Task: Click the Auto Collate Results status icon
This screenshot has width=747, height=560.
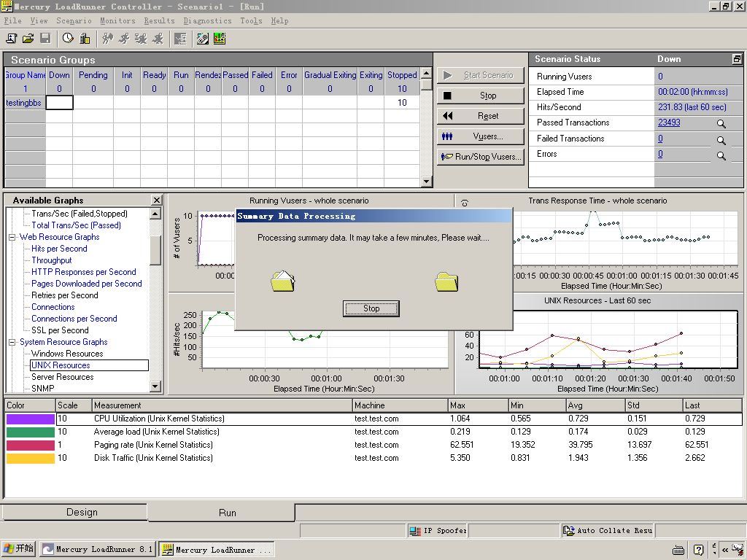Action: tap(568, 531)
